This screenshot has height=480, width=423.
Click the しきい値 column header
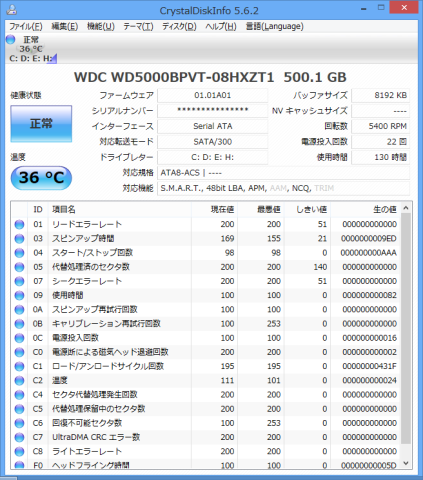pyautogui.click(x=307, y=209)
